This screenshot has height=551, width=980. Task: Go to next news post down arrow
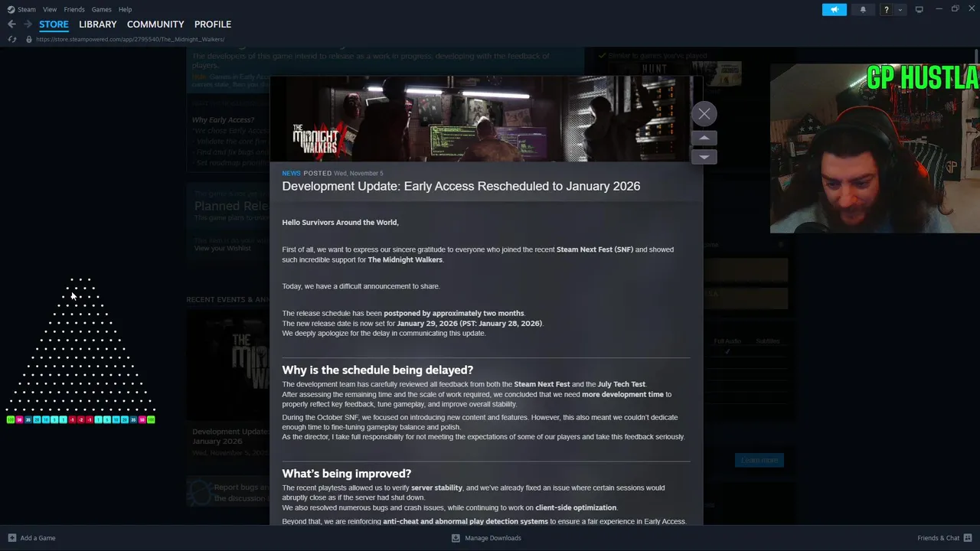(704, 157)
